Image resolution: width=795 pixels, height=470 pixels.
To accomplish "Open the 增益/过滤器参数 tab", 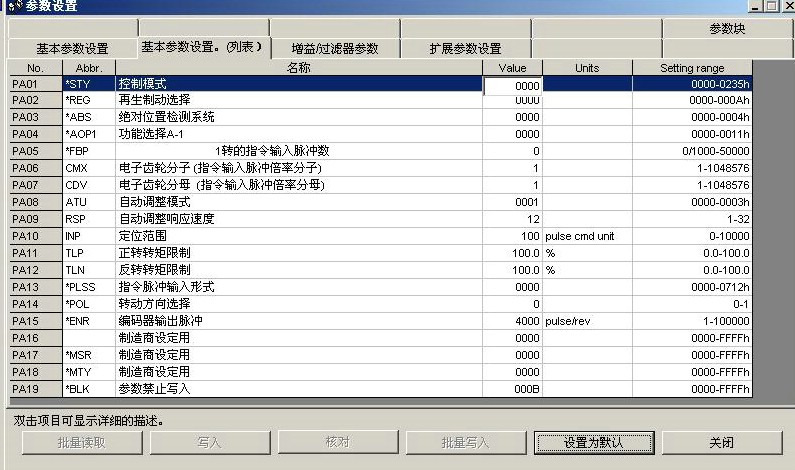I will (334, 48).
